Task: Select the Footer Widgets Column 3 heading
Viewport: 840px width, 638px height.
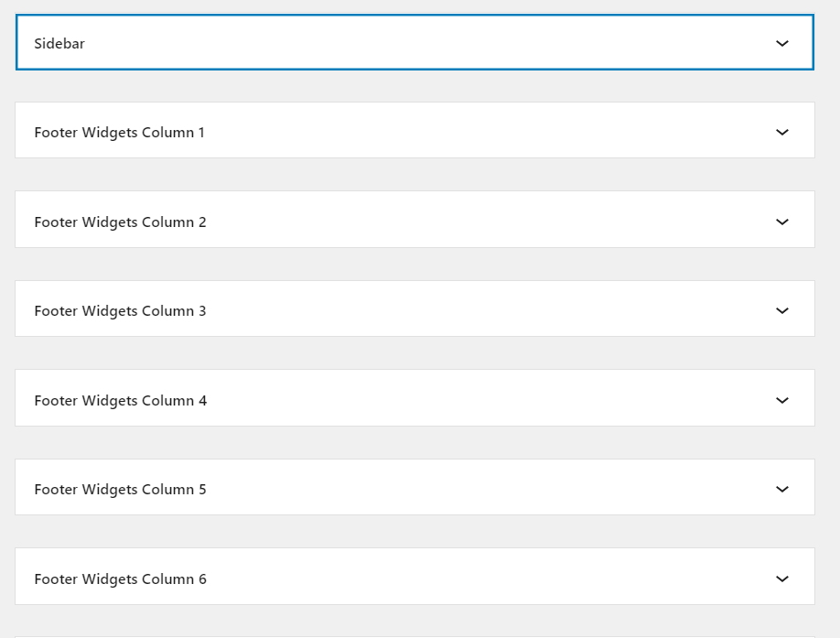Action: [x=120, y=310]
